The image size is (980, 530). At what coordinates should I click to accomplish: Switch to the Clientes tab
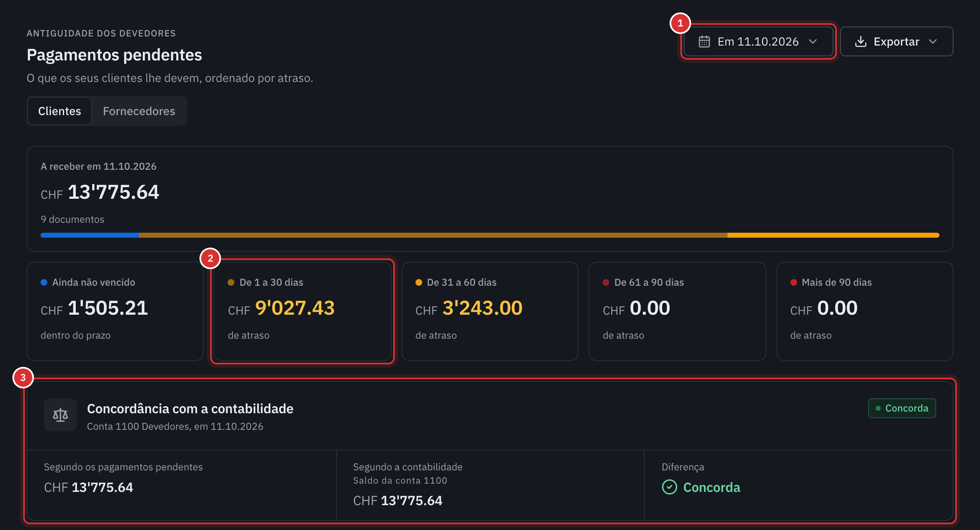60,111
